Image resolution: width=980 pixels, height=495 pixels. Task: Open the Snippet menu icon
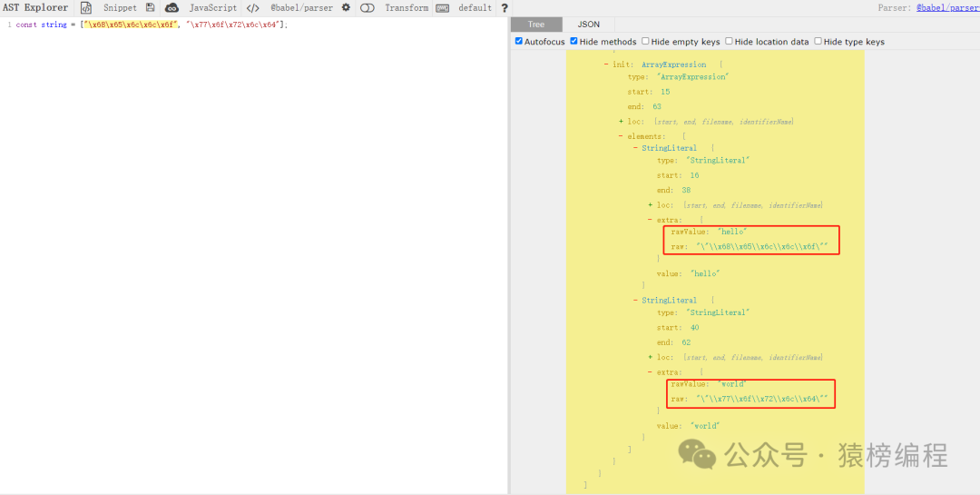tap(86, 8)
